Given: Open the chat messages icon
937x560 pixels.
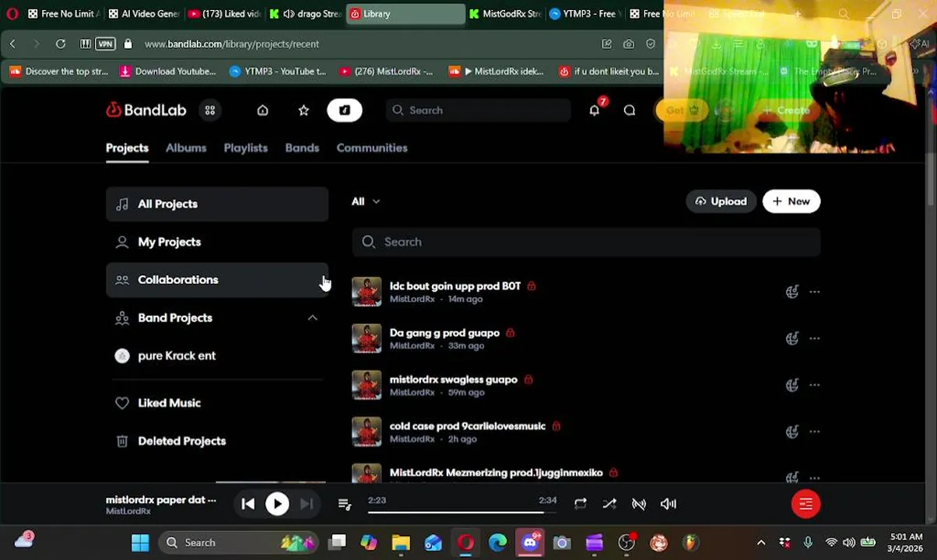Looking at the screenshot, I should coord(630,110).
